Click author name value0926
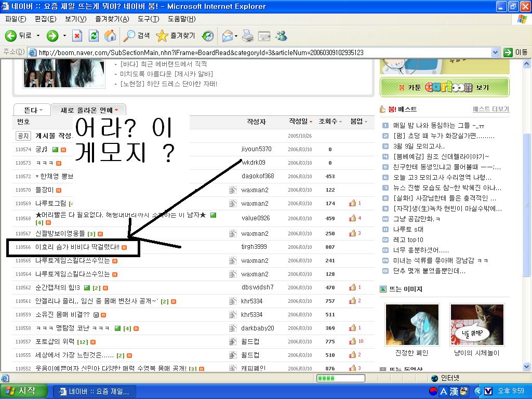The image size is (532, 399). (256, 218)
